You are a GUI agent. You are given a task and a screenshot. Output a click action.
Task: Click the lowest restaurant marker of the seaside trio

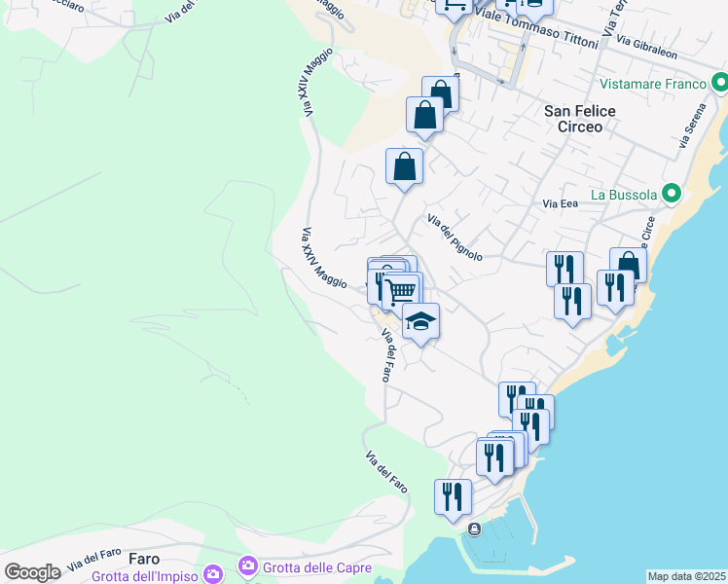click(531, 430)
